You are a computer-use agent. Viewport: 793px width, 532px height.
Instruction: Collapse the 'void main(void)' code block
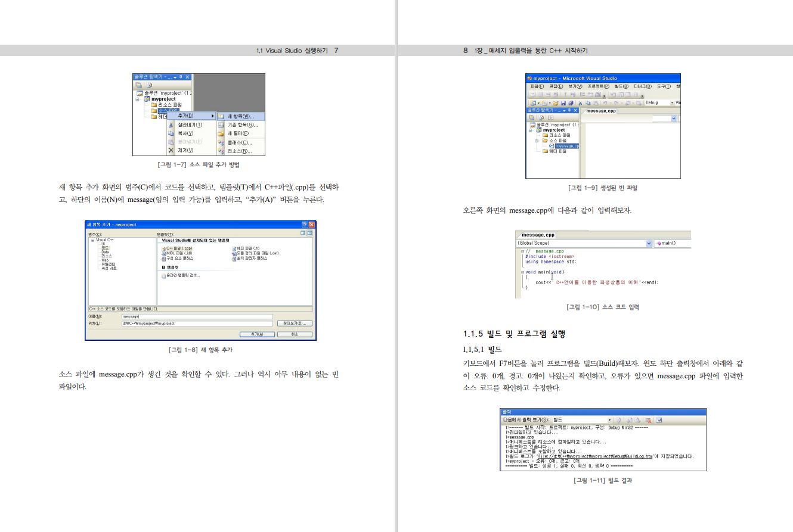click(x=522, y=272)
